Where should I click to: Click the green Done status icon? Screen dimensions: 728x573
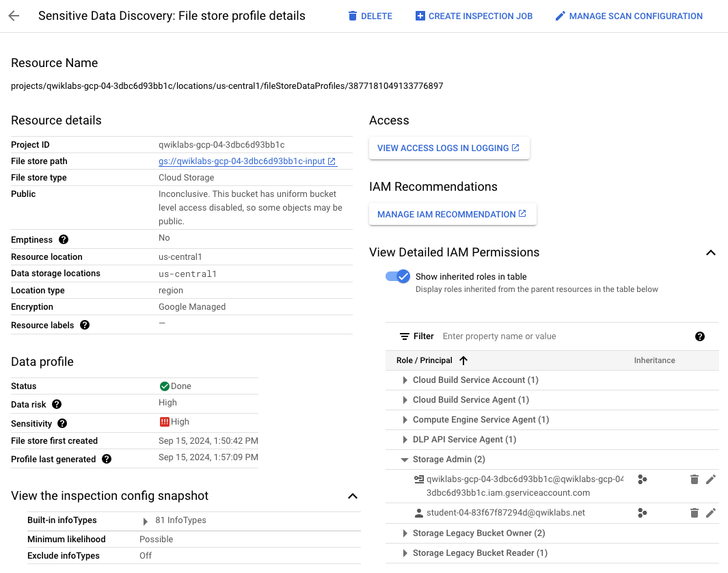pyautogui.click(x=164, y=386)
